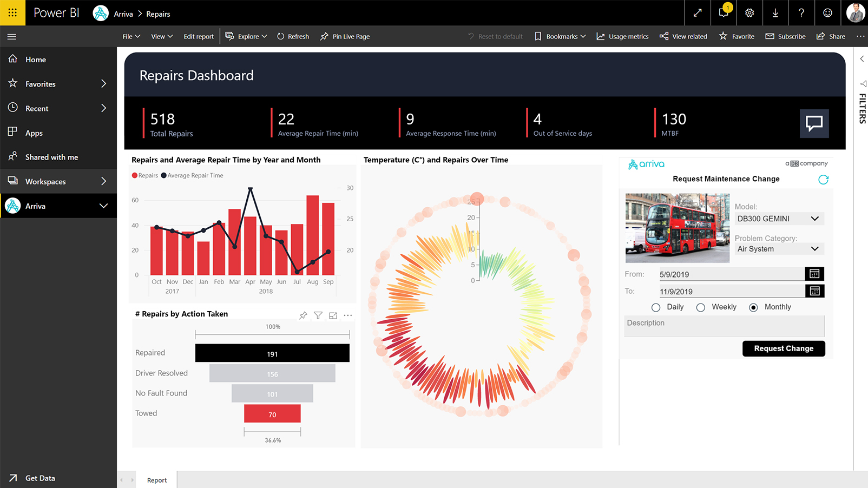Viewport: 868px width, 488px height.
Task: Open the help menu question mark
Action: tap(801, 12)
